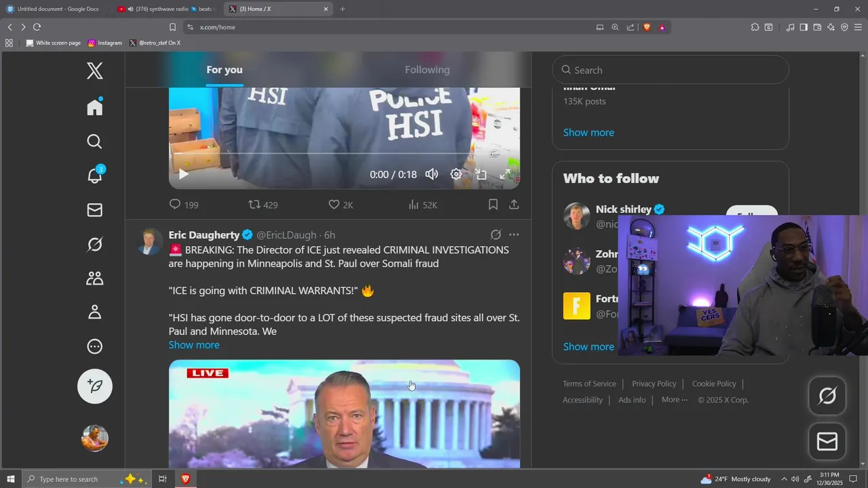This screenshot has height=488, width=868.
Task: Open browser extensions puzzle icon
Action: point(755,27)
